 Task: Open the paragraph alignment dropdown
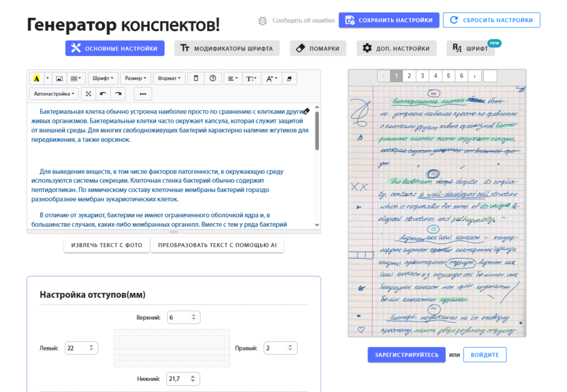click(233, 79)
